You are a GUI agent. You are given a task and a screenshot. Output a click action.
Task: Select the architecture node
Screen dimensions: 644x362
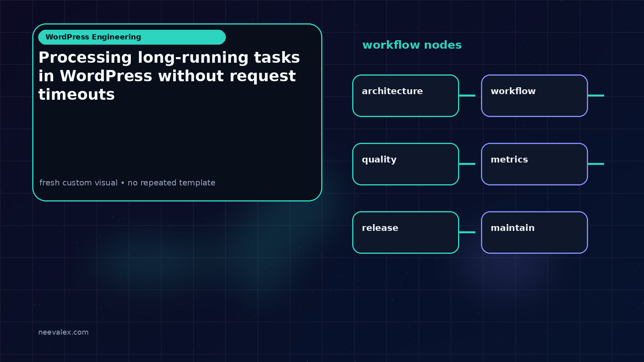[x=406, y=96]
